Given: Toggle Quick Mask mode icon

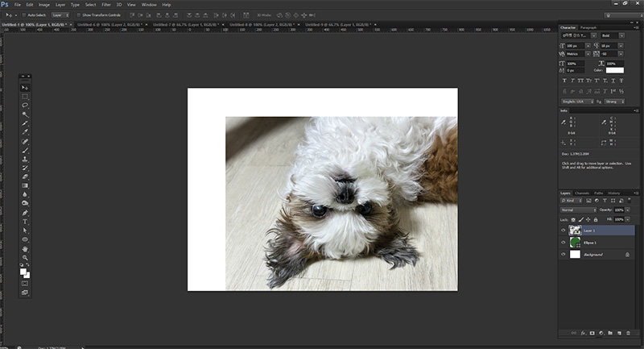Looking at the screenshot, I should [25, 283].
